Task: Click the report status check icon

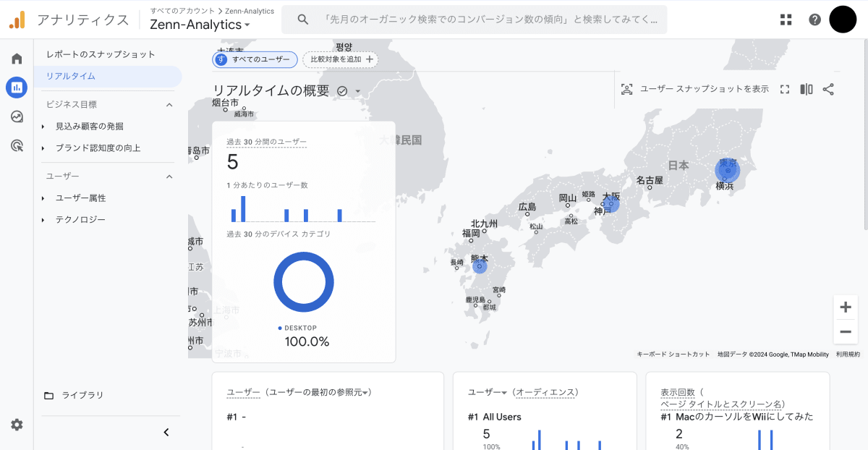Action: click(342, 91)
